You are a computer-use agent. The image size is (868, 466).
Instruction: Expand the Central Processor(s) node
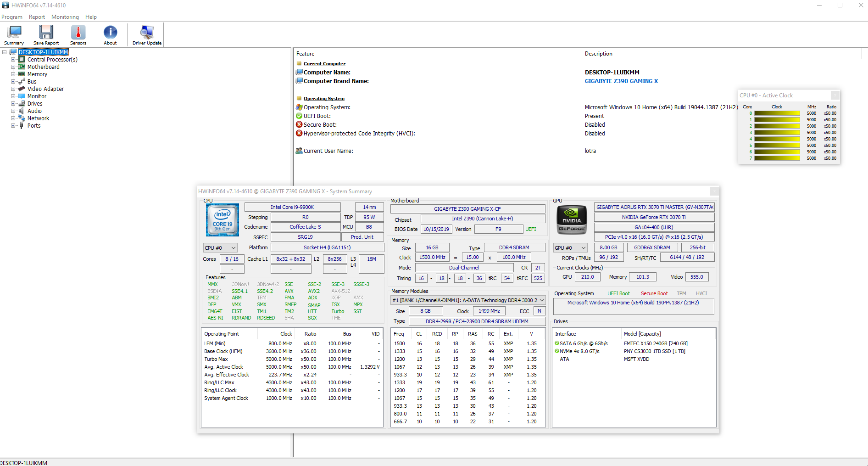tap(13, 60)
